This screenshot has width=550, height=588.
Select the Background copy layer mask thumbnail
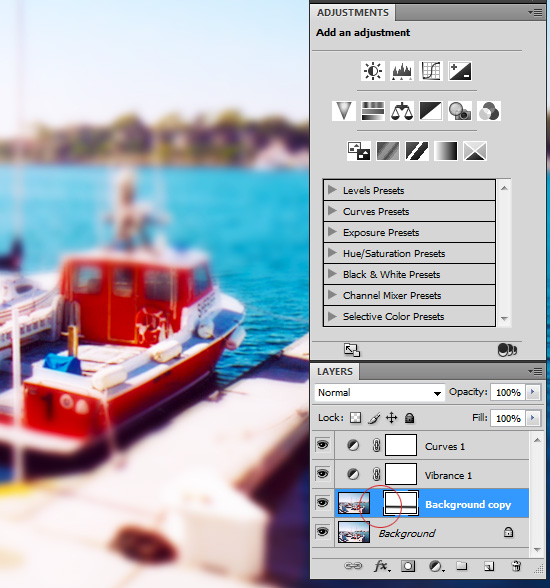click(401, 503)
